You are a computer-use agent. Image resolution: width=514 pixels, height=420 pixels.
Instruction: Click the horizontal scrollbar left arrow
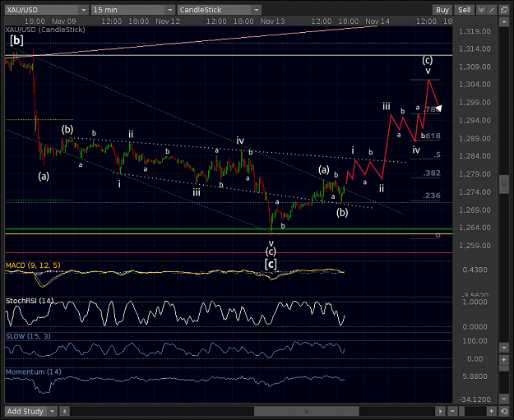[x=65, y=411]
